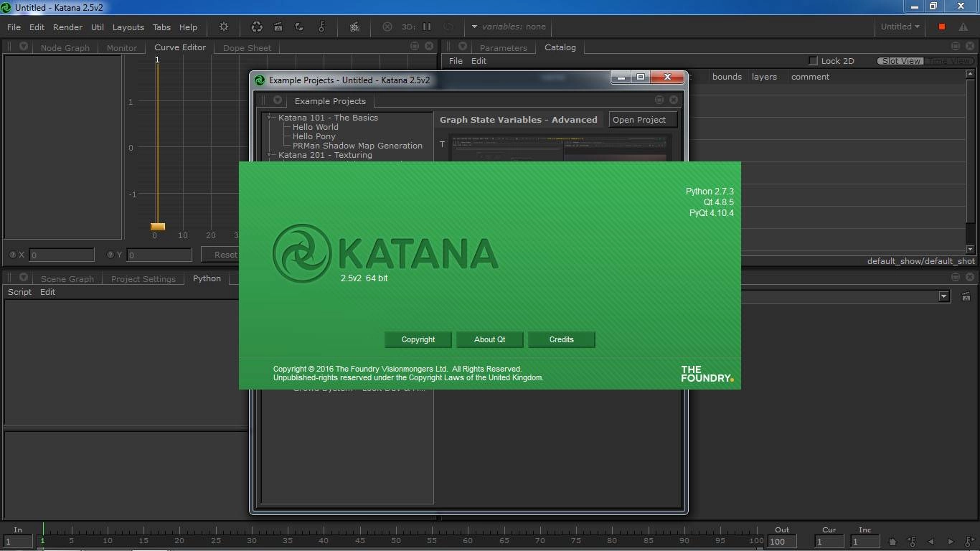Click the timeline In frame field
The height and width of the screenshot is (551, 980).
click(17, 542)
